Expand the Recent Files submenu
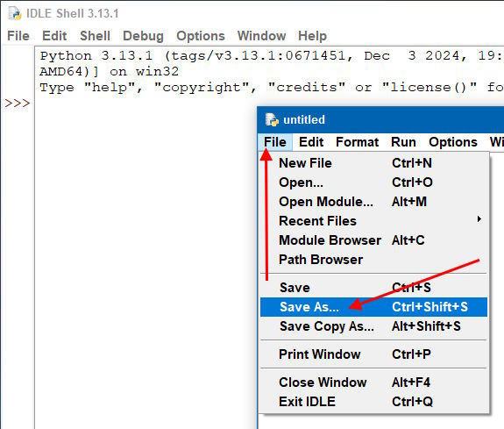 click(x=373, y=221)
